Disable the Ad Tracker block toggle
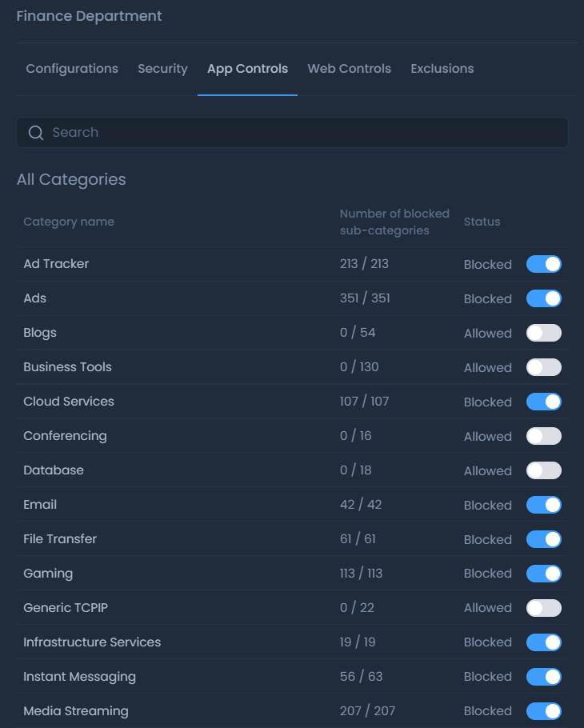The height and width of the screenshot is (728, 584). point(543,264)
